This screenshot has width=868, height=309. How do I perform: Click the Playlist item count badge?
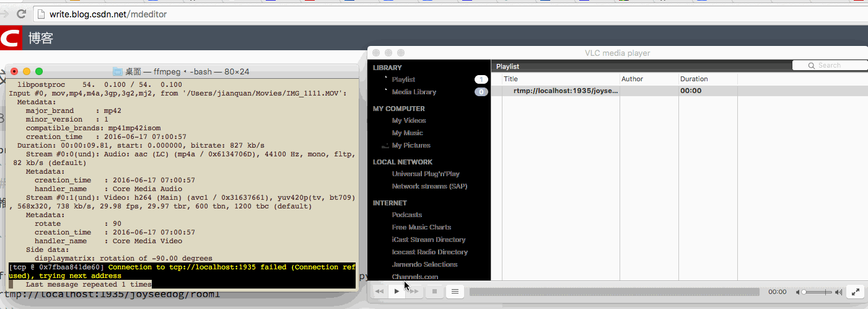[481, 79]
